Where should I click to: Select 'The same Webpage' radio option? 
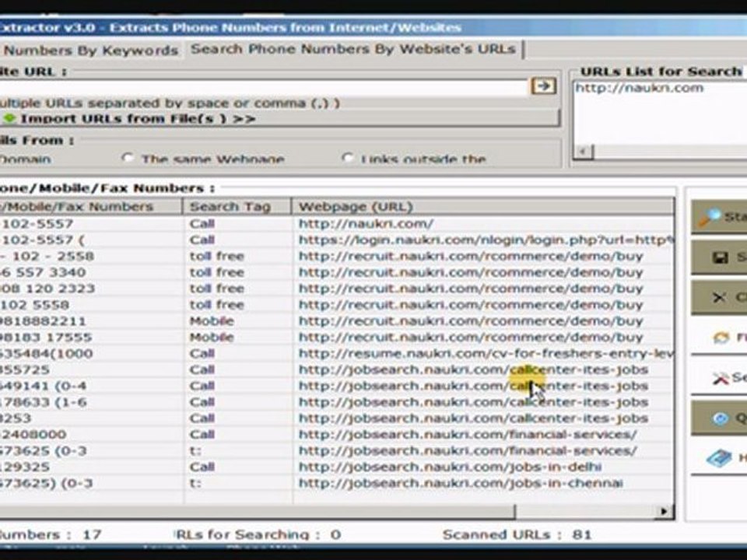click(x=127, y=158)
